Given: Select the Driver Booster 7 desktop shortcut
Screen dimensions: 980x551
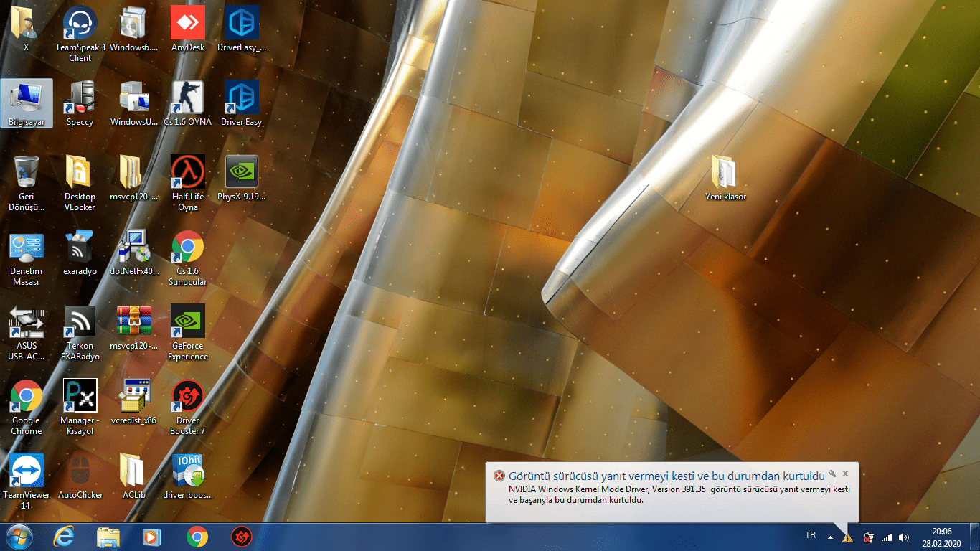Looking at the screenshot, I should [x=188, y=407].
